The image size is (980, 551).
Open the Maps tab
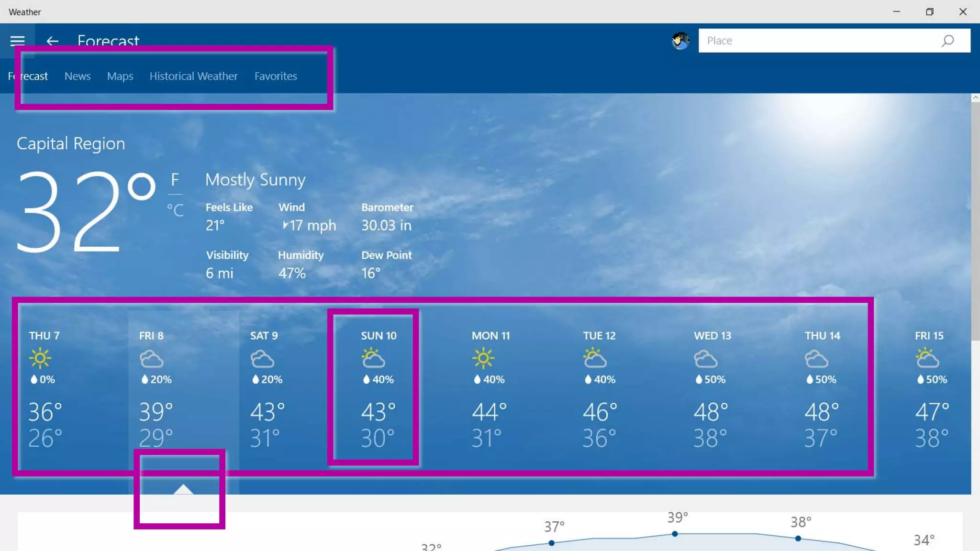(x=120, y=76)
